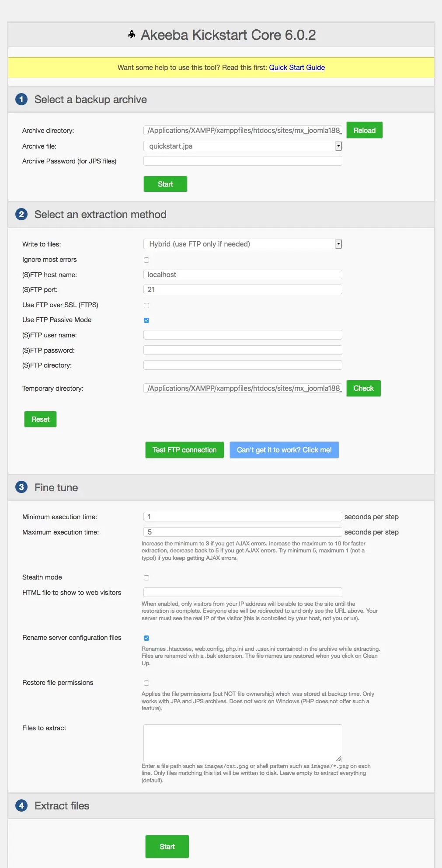Click the step 1 number badge
The image size is (442, 868).
21,99
